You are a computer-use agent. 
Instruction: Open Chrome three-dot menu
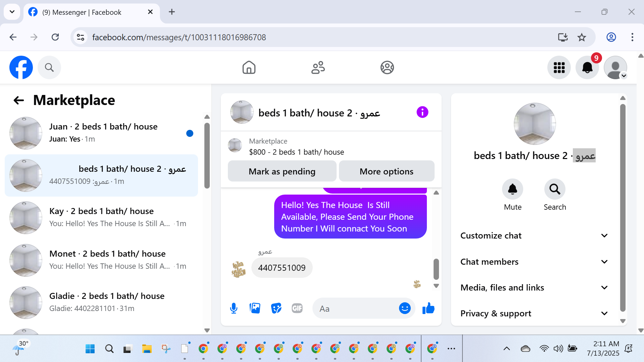click(x=632, y=37)
